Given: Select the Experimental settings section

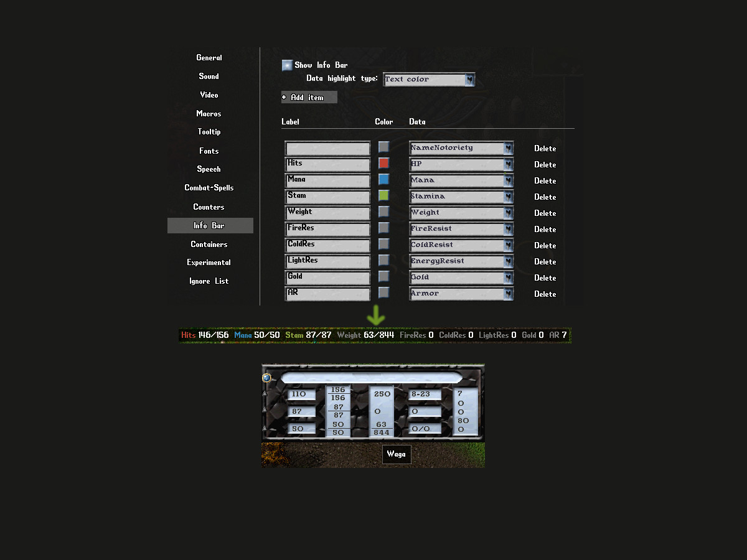Looking at the screenshot, I should click(209, 263).
